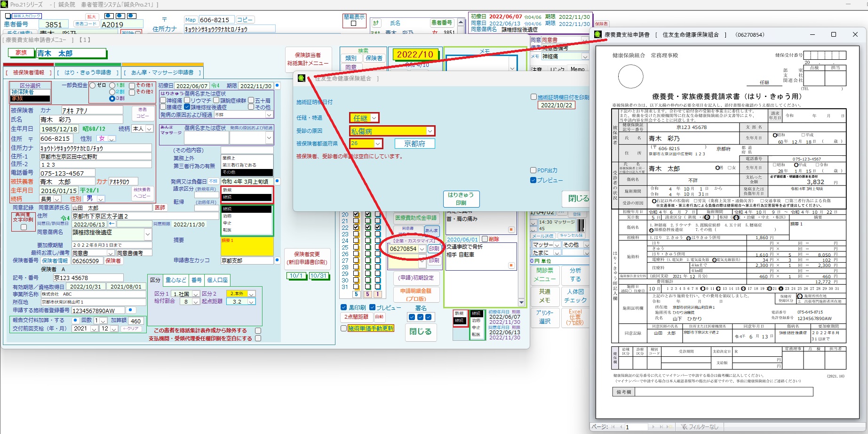Click the first blue toggle beside 拡大 button
Screen dimensions: 868x434
109,16
